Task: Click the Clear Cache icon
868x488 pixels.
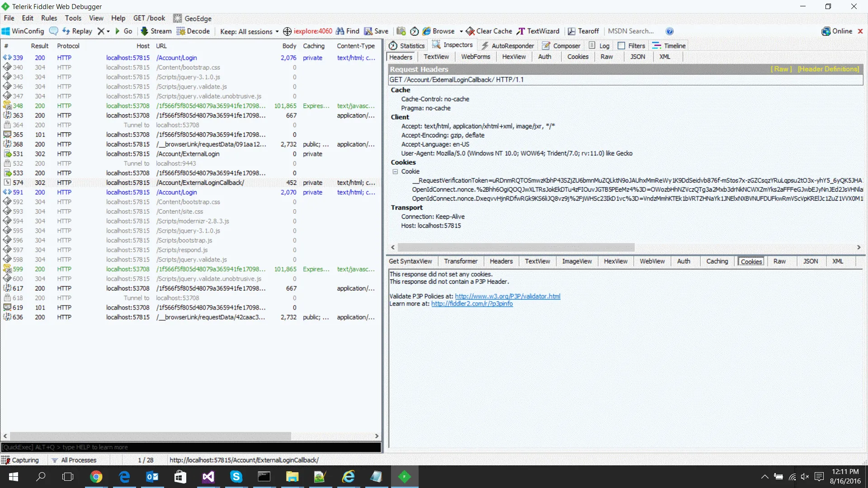Action: (470, 31)
